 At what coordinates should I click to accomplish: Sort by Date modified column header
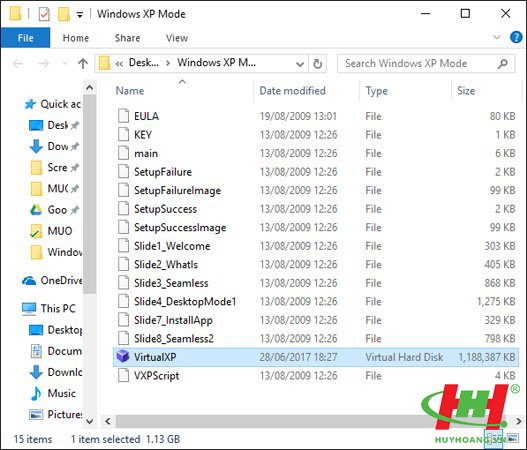(292, 91)
